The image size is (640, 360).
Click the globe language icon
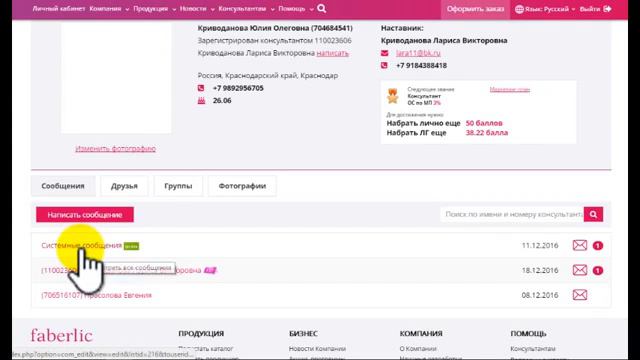519,9
